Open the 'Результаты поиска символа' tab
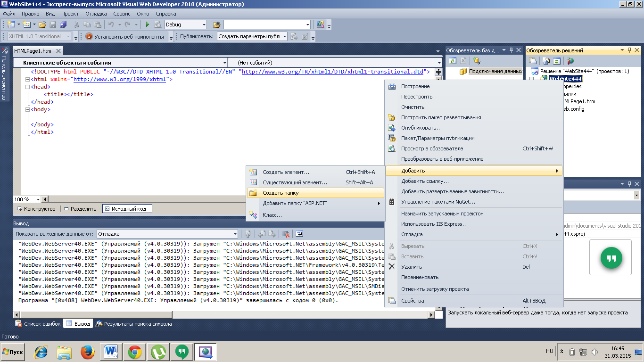 pyautogui.click(x=133, y=324)
